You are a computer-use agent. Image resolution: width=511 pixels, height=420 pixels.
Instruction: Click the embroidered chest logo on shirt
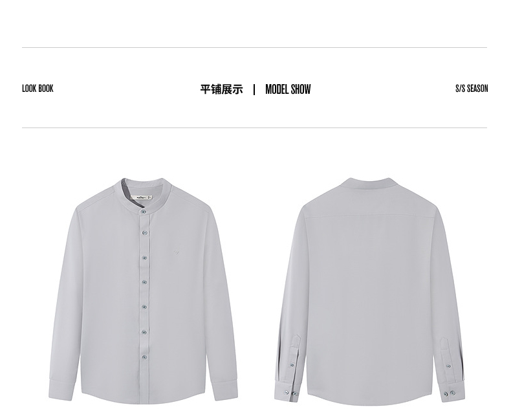click(177, 252)
